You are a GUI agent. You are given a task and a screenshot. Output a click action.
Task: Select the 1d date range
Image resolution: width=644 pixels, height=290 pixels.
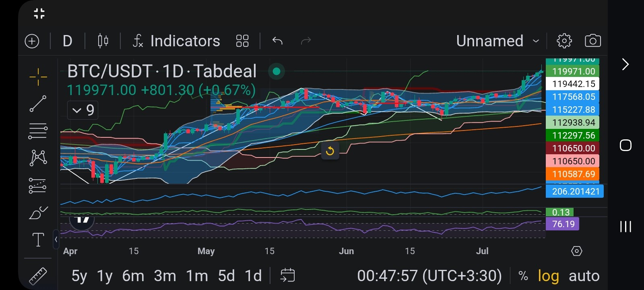253,276
